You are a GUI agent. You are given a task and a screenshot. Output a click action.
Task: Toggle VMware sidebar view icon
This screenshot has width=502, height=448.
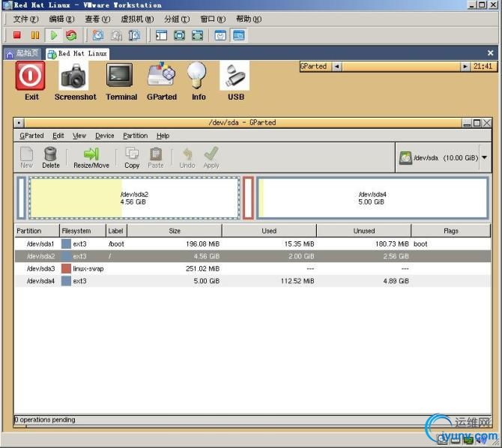pos(161,35)
